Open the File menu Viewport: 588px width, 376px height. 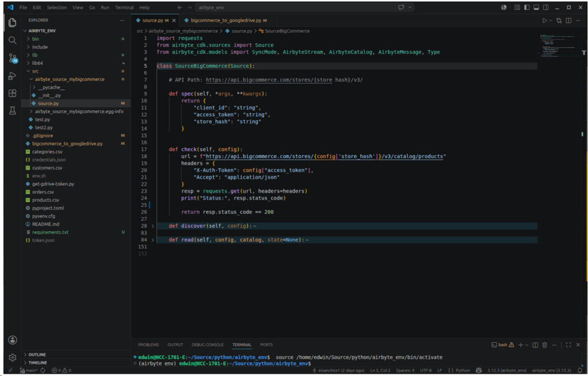[23, 7]
